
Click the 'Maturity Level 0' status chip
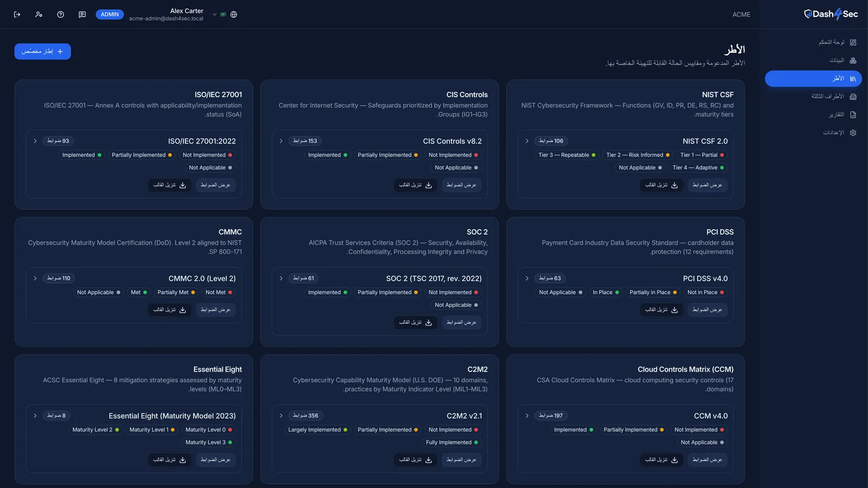point(208,430)
